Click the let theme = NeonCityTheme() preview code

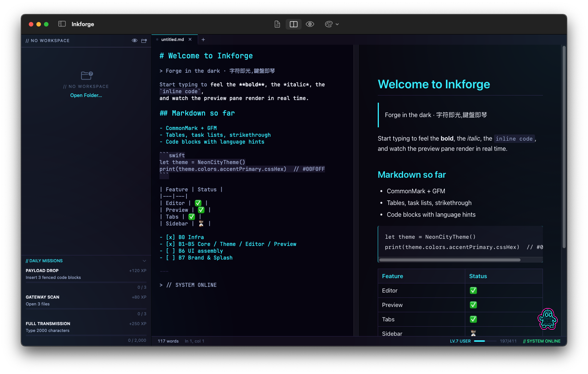point(430,237)
